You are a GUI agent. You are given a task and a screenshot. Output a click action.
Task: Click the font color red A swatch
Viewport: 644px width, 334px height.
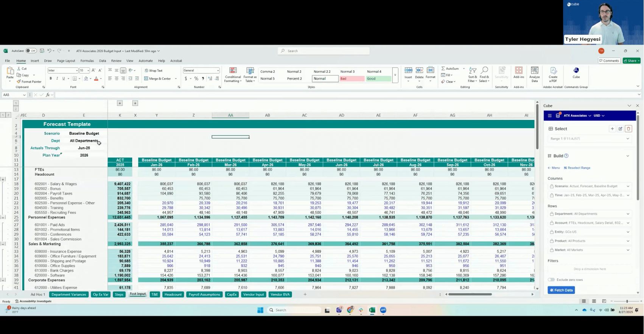[96, 79]
